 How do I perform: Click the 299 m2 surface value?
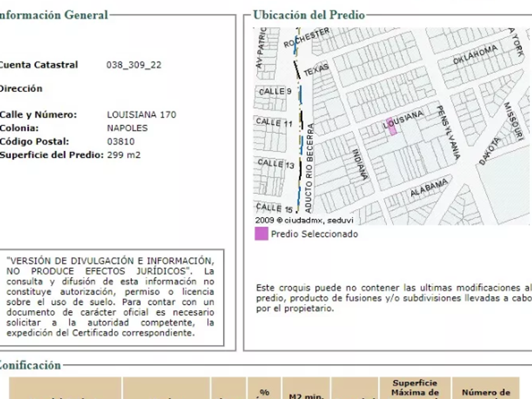tap(123, 155)
